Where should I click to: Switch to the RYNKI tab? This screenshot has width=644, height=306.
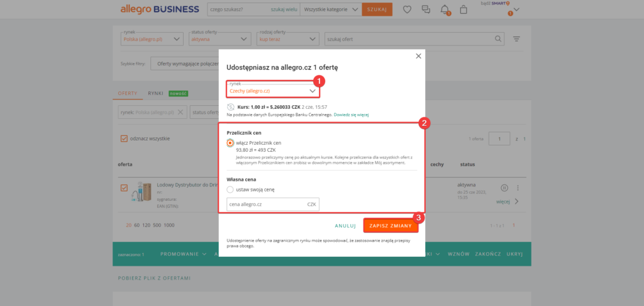pyautogui.click(x=156, y=93)
